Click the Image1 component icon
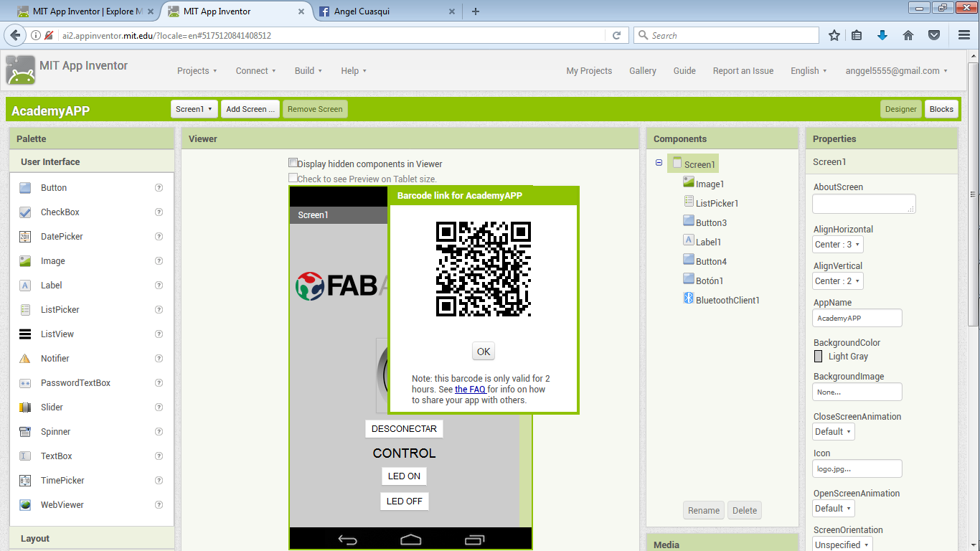The image size is (980, 551). pos(689,183)
